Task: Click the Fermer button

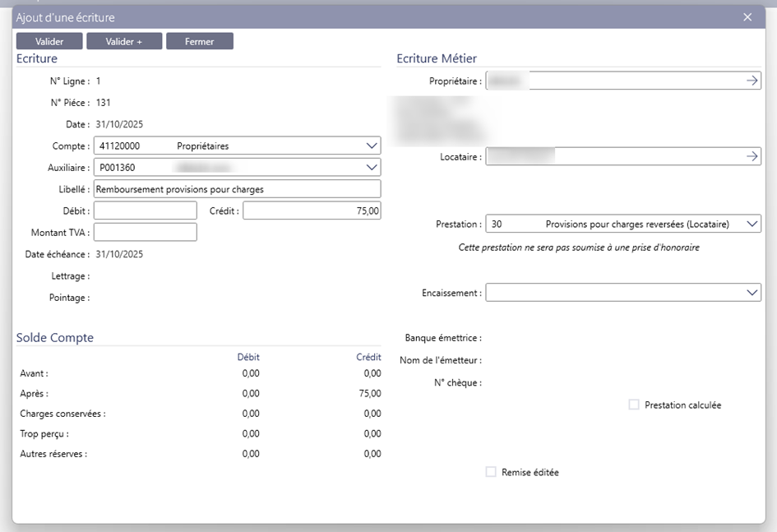Action: tap(199, 41)
